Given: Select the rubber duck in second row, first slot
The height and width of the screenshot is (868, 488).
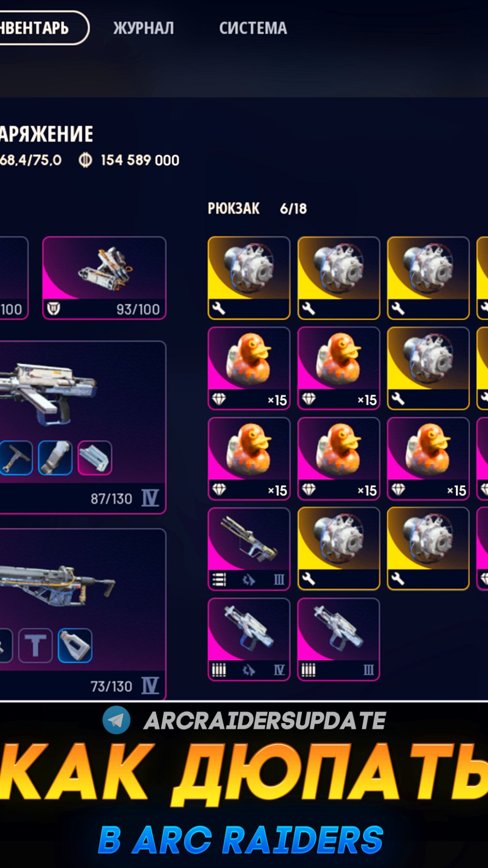Looking at the screenshot, I should click(x=249, y=368).
